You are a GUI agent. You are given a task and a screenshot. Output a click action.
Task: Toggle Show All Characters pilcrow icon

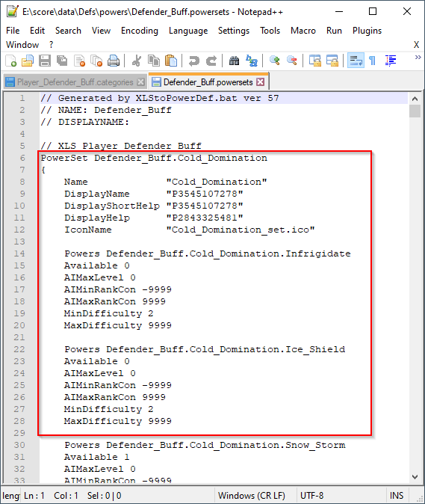click(x=373, y=61)
